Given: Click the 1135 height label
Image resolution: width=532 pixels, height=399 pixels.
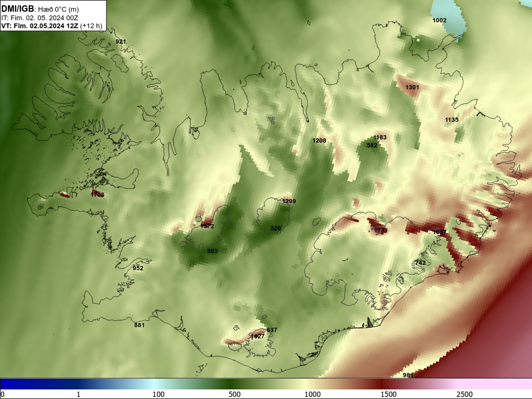Looking at the screenshot, I should [452, 120].
